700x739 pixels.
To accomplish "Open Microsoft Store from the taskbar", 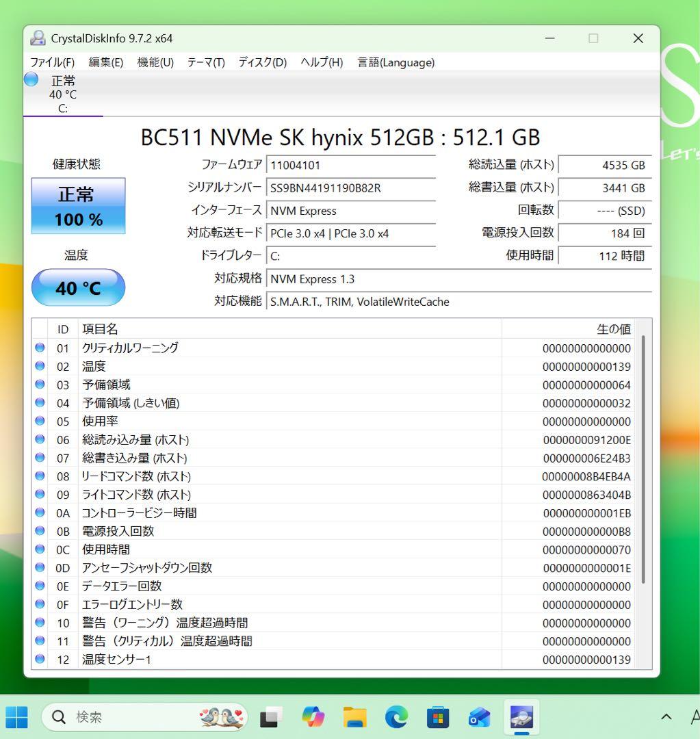I will pyautogui.click(x=437, y=717).
